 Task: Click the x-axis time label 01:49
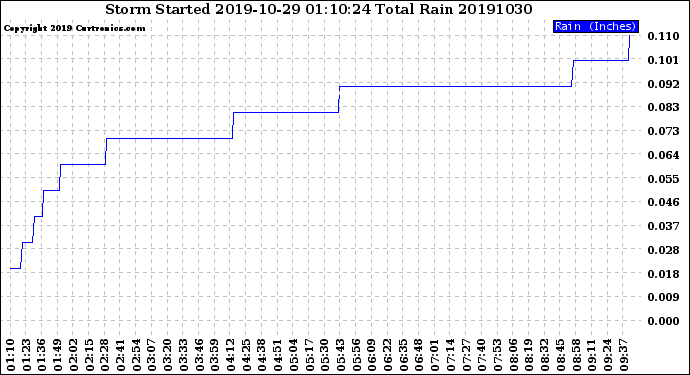58,355
